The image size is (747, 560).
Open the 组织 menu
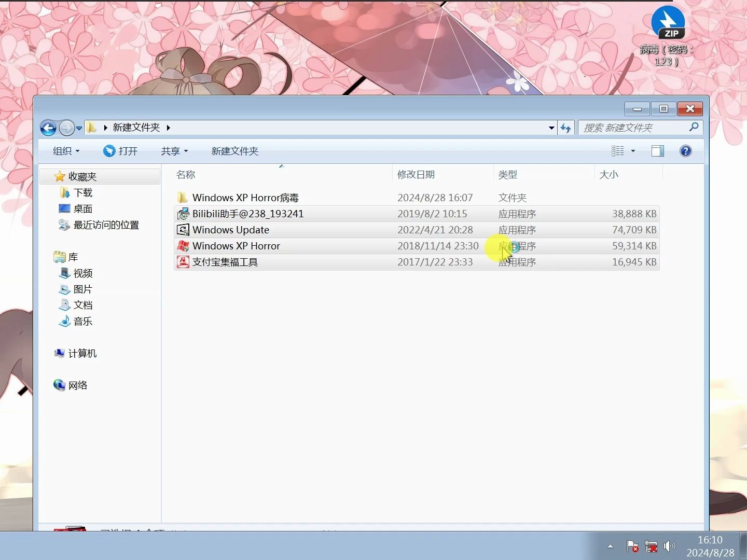pos(66,151)
